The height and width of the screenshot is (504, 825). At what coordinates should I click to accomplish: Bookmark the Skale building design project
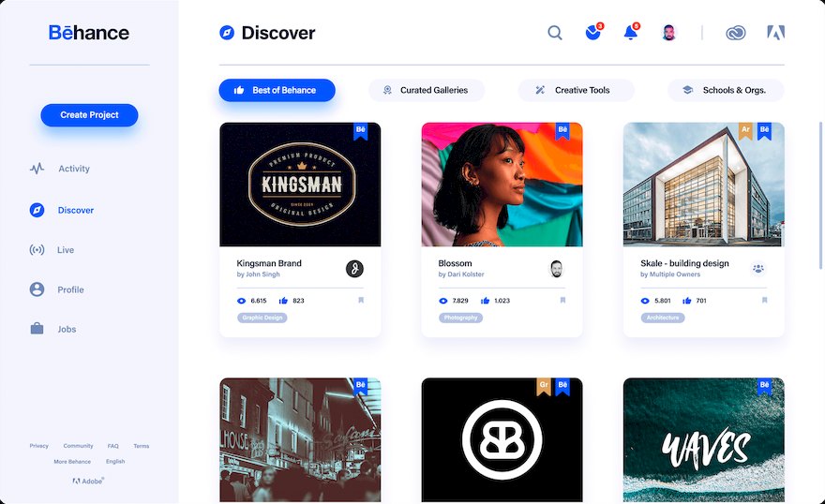(x=764, y=300)
